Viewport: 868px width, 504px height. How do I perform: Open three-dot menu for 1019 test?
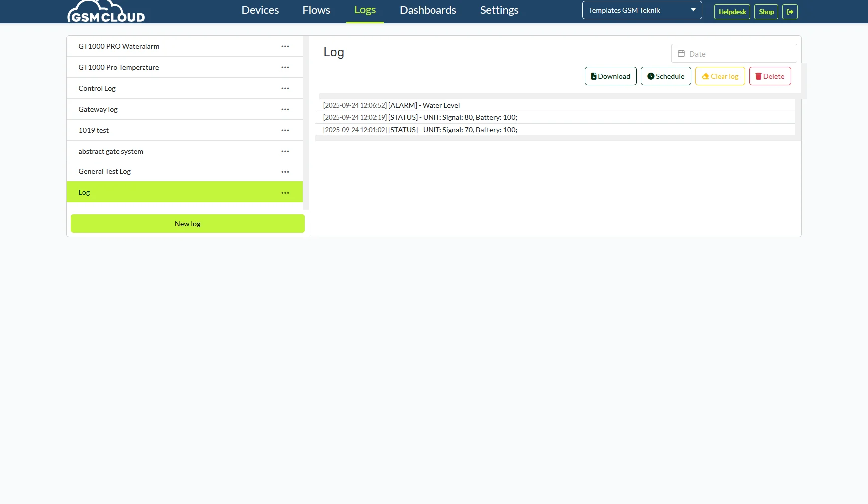tap(285, 130)
